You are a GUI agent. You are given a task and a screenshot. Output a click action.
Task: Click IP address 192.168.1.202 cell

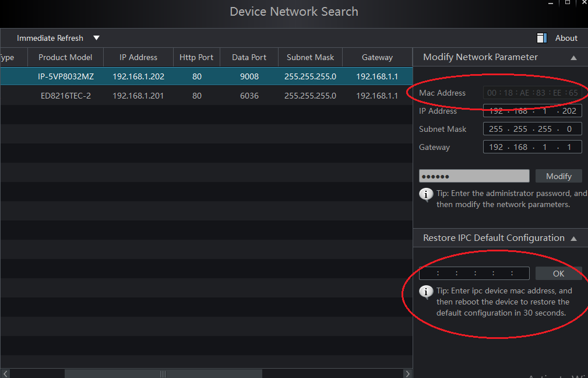(138, 76)
